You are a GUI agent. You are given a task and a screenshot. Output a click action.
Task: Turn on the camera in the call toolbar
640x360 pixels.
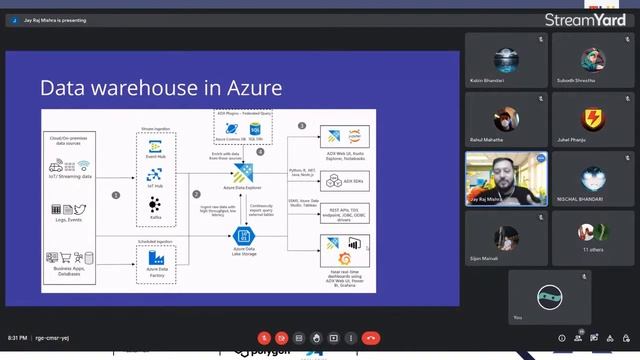click(281, 338)
